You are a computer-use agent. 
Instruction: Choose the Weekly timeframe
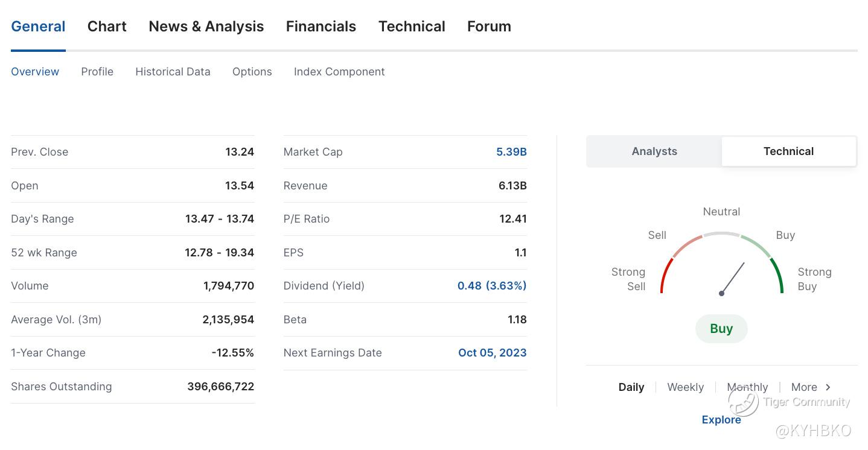click(685, 387)
